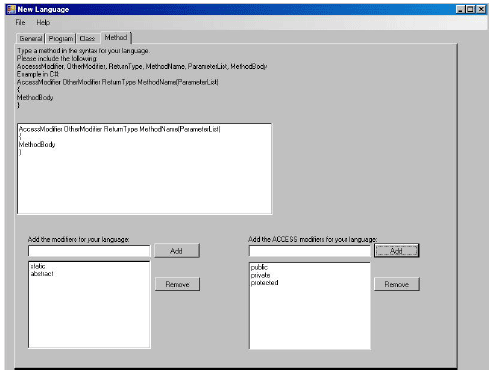Click Add button for ACCESS modifiers

click(x=397, y=251)
